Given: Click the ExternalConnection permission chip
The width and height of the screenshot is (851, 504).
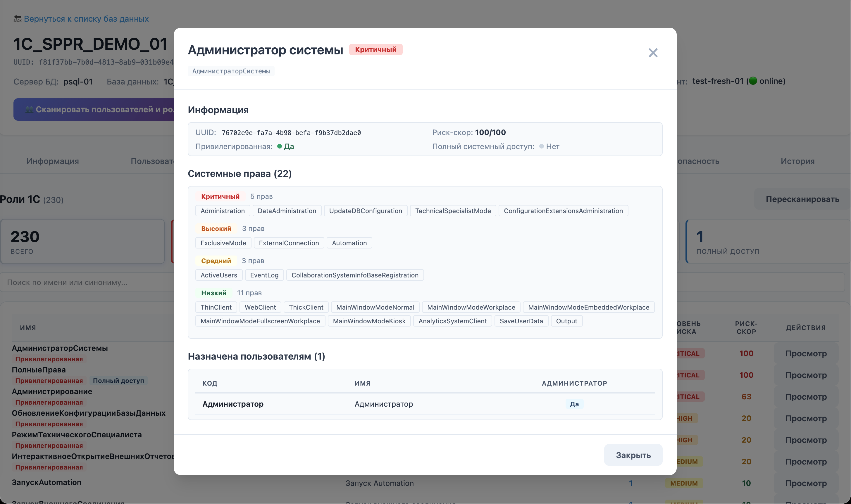Looking at the screenshot, I should coord(288,243).
